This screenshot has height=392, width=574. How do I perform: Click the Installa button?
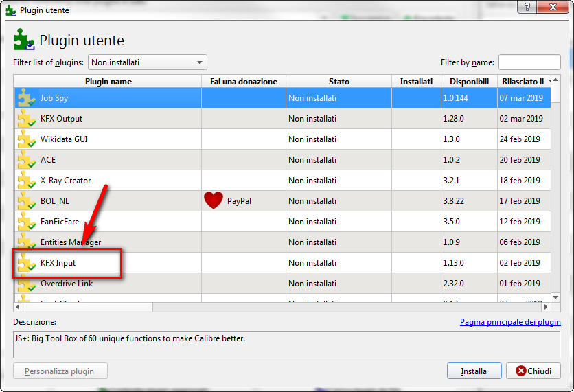pos(474,371)
